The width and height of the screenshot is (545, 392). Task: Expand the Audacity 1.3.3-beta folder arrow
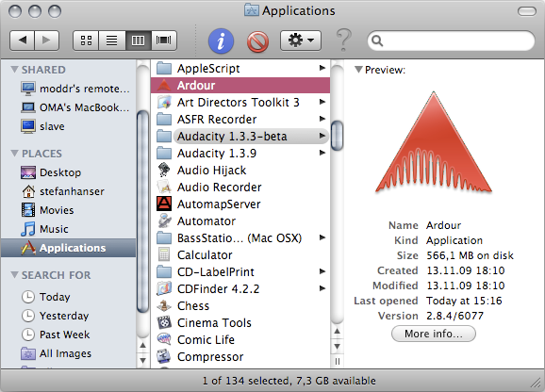pyautogui.click(x=322, y=136)
